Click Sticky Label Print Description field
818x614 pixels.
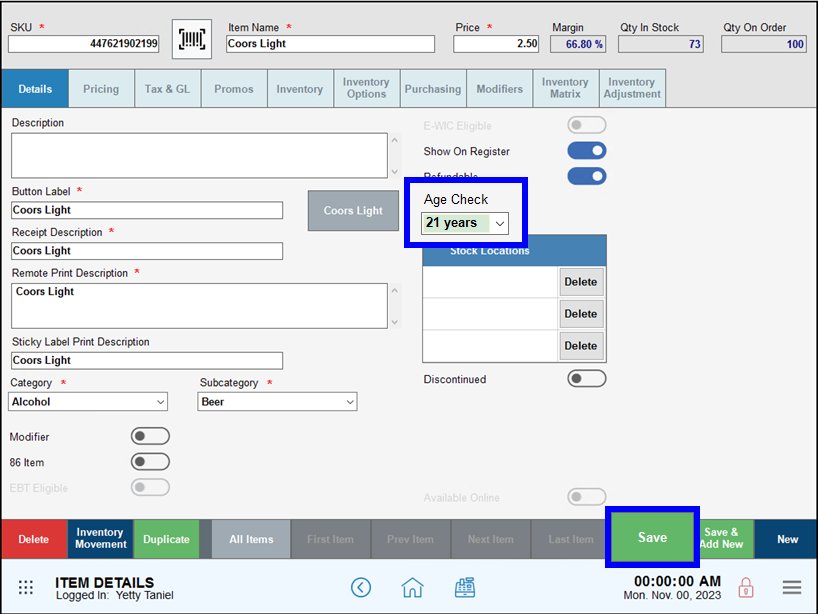click(x=147, y=360)
